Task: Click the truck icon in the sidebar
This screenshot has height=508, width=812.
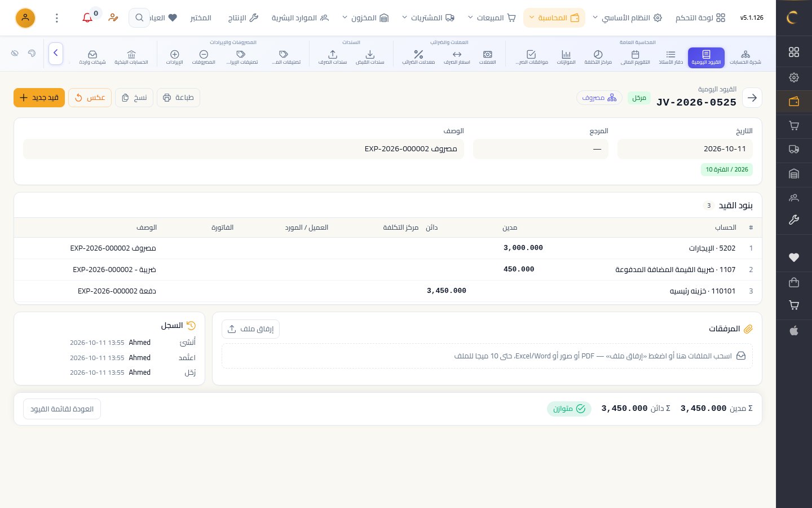Action: (794, 150)
